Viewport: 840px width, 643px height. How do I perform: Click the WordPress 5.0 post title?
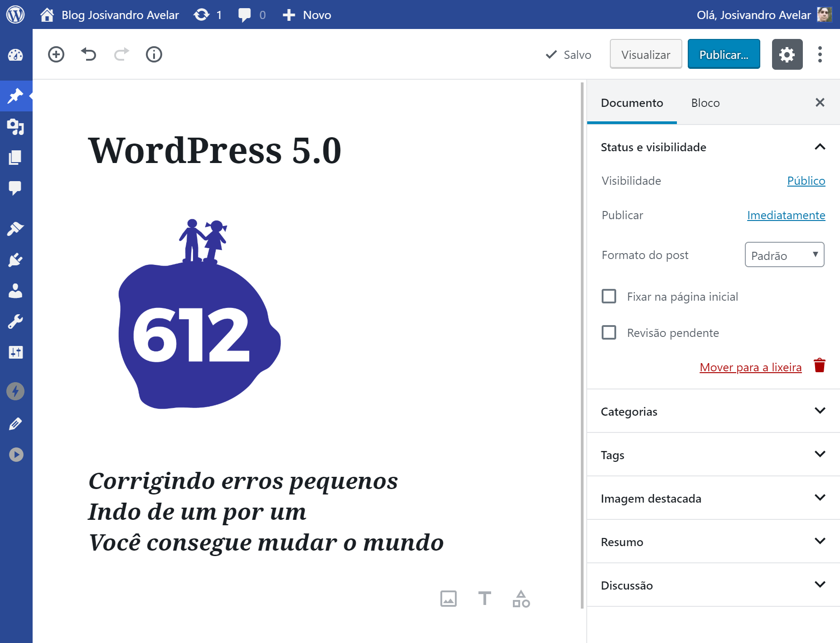[x=215, y=150]
